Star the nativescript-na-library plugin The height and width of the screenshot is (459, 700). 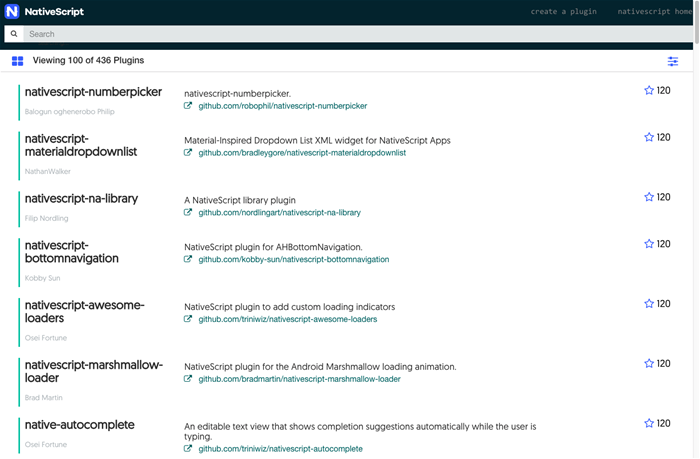[649, 197]
